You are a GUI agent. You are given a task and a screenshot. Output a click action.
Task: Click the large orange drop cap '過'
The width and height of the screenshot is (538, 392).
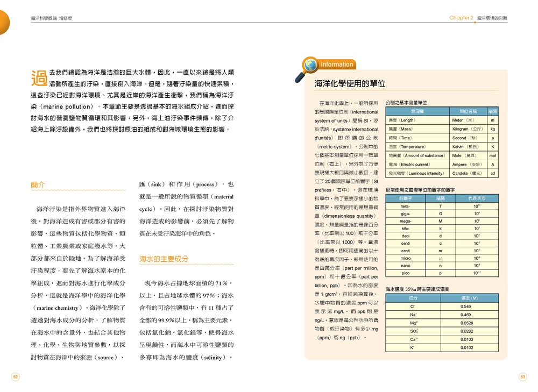(x=39, y=78)
